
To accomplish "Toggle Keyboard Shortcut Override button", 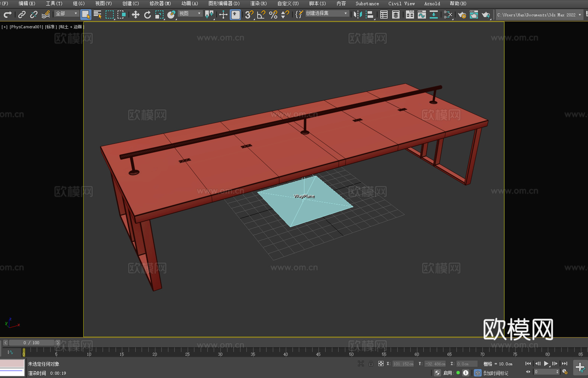I will click(x=235, y=14).
